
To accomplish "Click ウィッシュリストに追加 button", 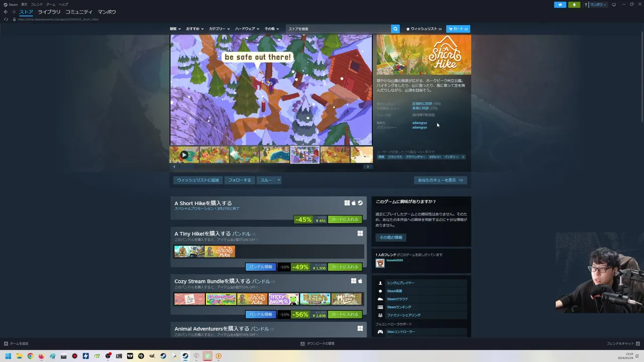I will pyautogui.click(x=198, y=180).
